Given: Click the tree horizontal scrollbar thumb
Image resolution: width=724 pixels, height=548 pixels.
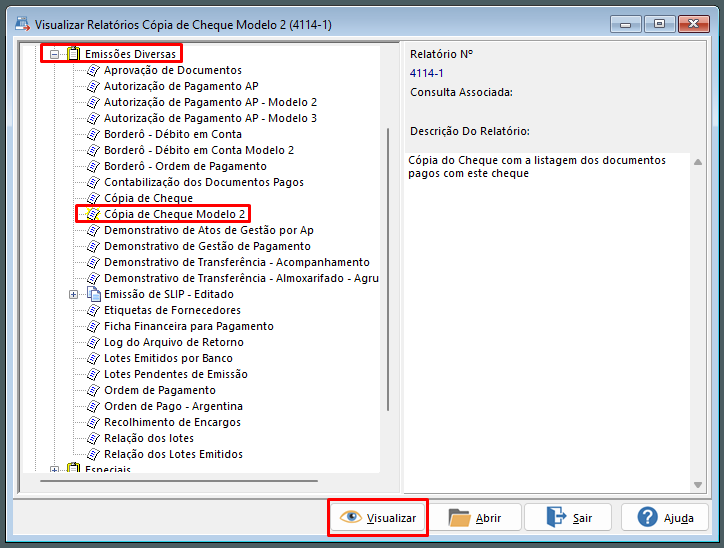Looking at the screenshot, I should 179,481.
